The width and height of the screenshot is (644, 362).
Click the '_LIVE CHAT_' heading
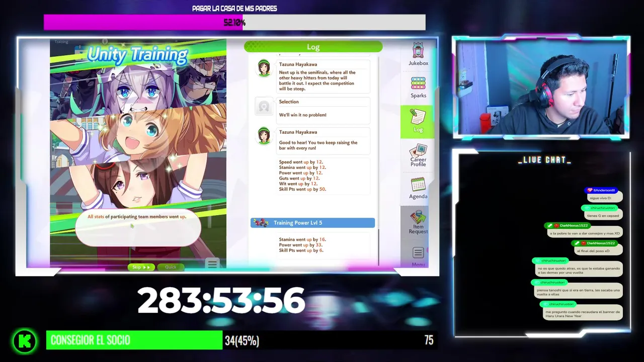point(544,160)
